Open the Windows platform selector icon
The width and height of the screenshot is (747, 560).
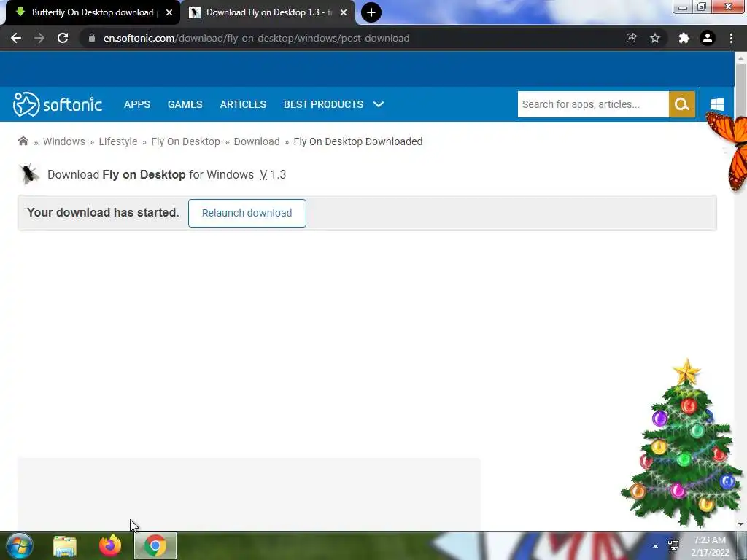[x=717, y=104]
